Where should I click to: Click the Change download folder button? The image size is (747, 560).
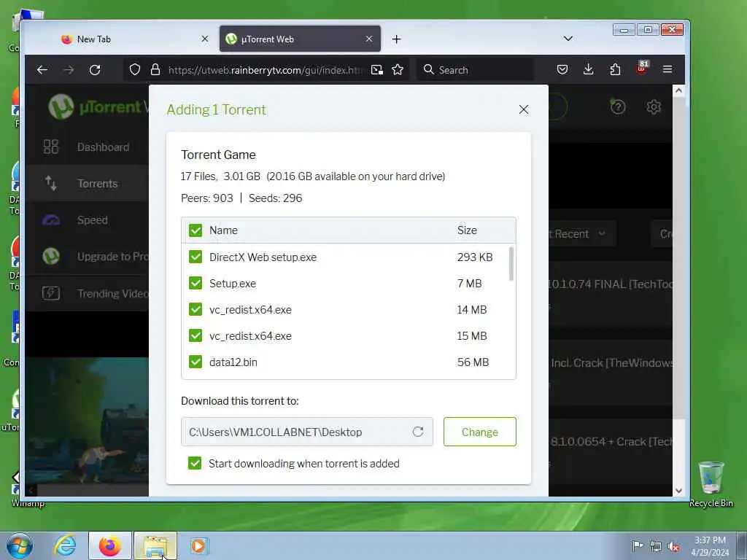coord(480,432)
